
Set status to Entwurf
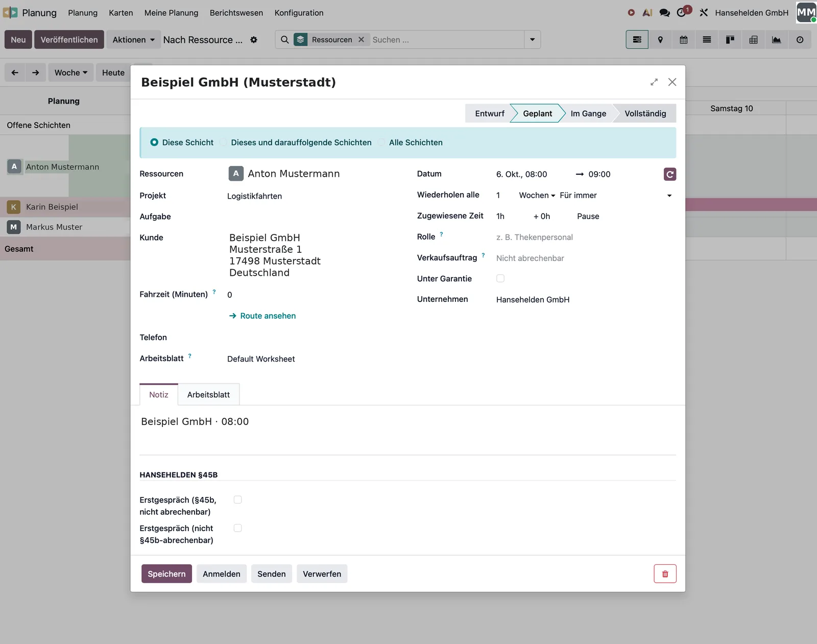coord(489,113)
